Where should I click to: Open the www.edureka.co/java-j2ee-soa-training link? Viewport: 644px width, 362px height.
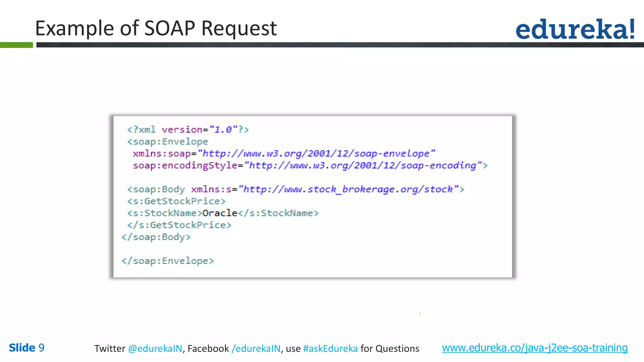[x=535, y=348]
